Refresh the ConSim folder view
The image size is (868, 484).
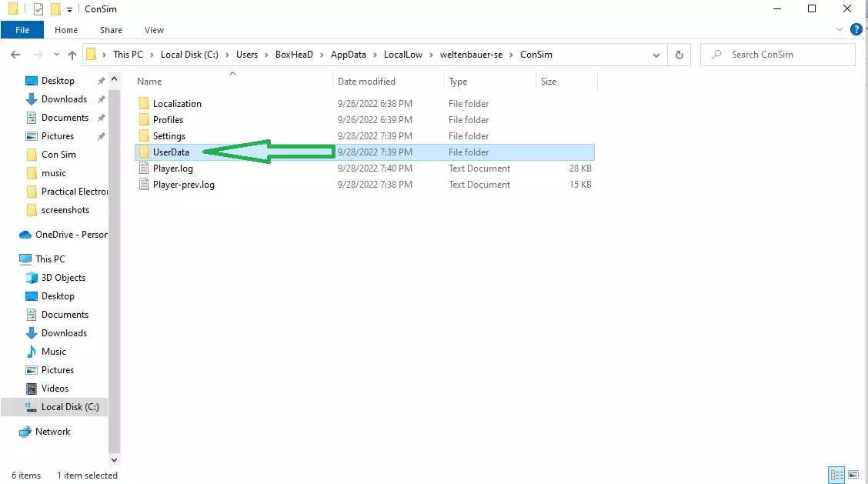pos(679,55)
